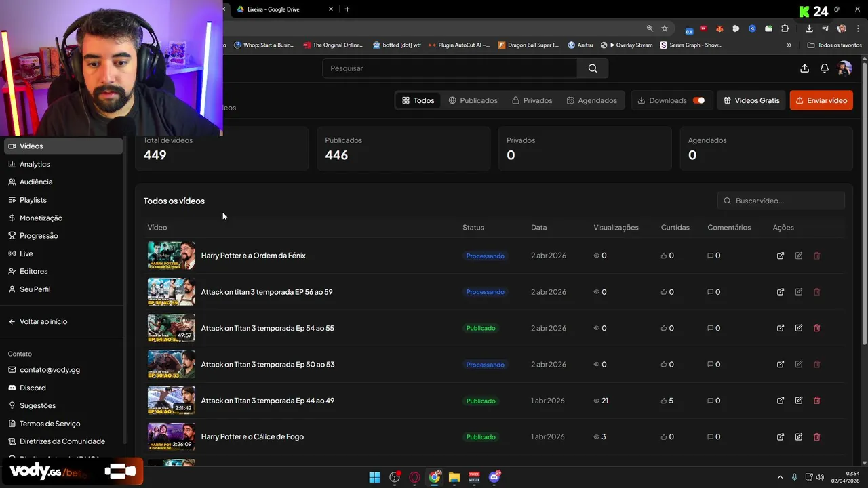Click the upload icon in the top header
This screenshot has height=488, width=868.
pos(804,68)
